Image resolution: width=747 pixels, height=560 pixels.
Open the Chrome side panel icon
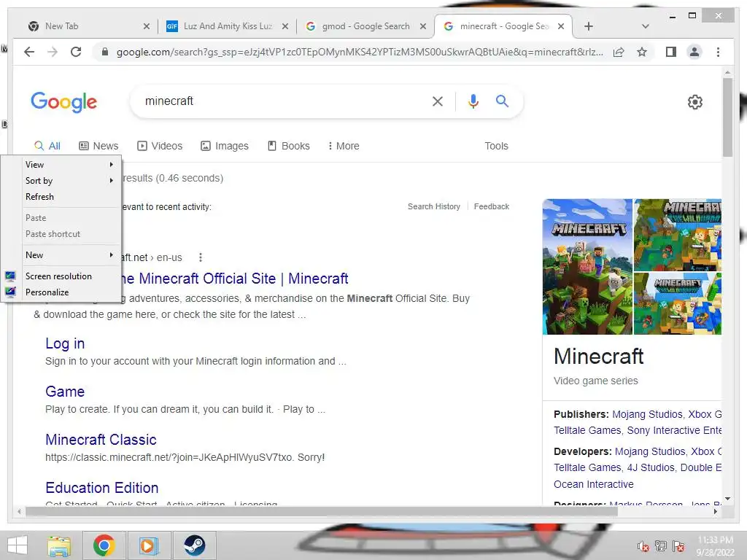point(671,52)
